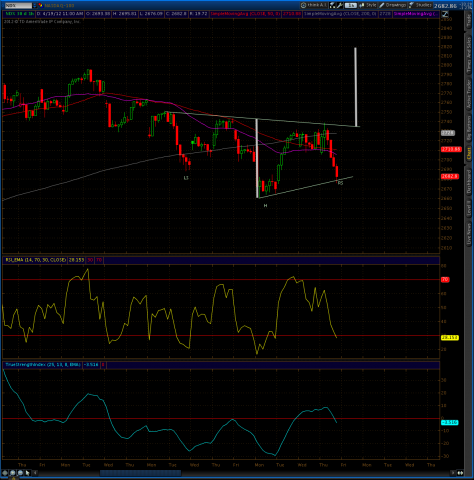The width and height of the screenshot is (474, 480).
Task: Select the 1h timeframe button
Action: (x=351, y=5)
